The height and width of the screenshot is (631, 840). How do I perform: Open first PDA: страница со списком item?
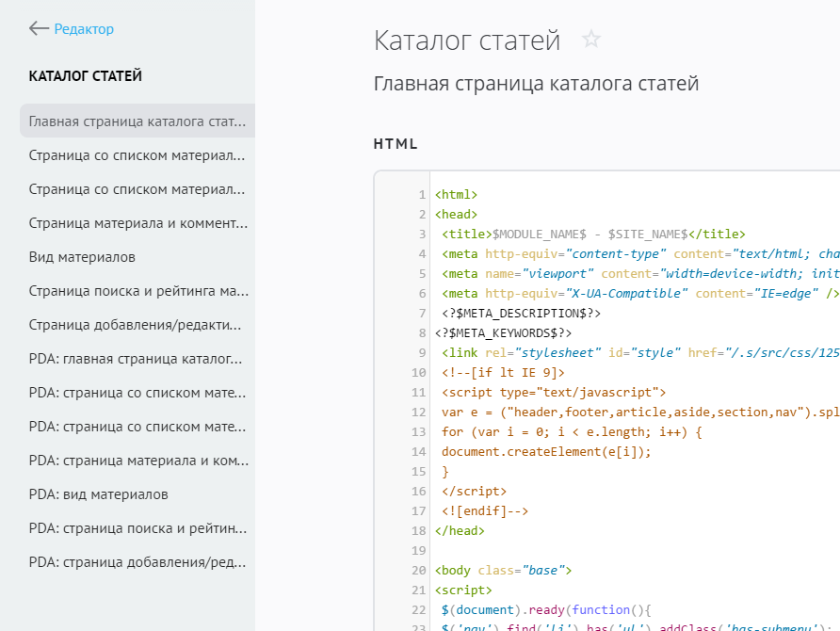pos(137,393)
